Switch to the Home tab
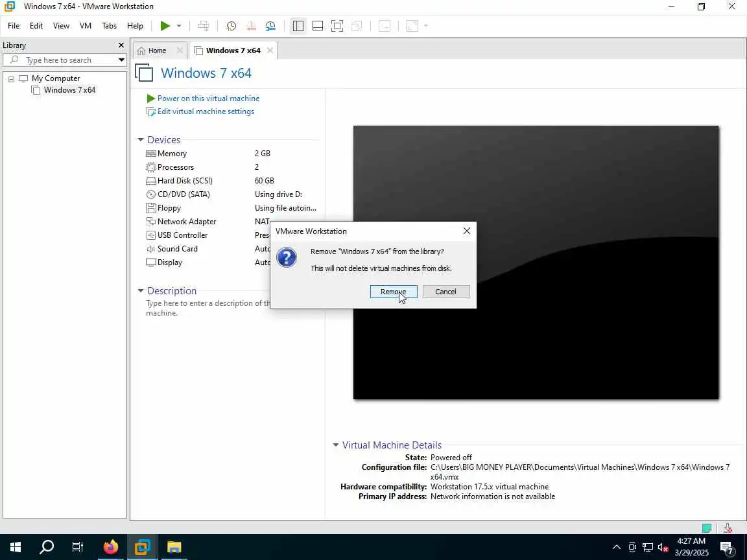This screenshot has width=747, height=560. [x=157, y=51]
